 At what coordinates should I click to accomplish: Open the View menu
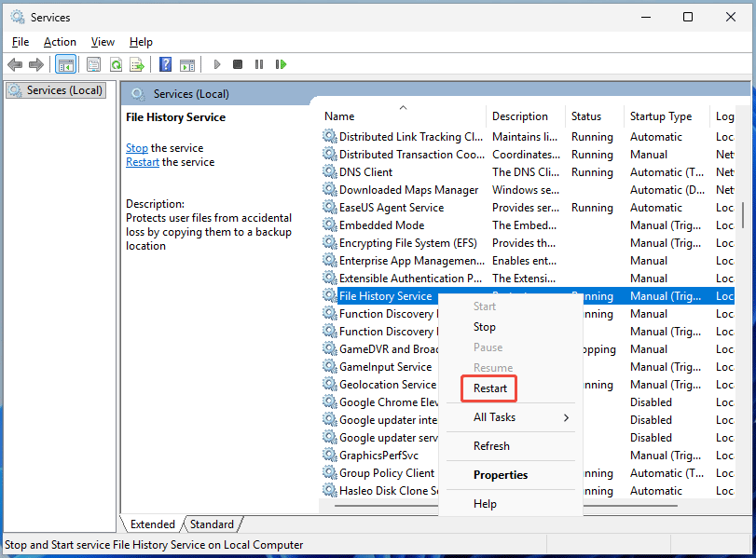(103, 42)
